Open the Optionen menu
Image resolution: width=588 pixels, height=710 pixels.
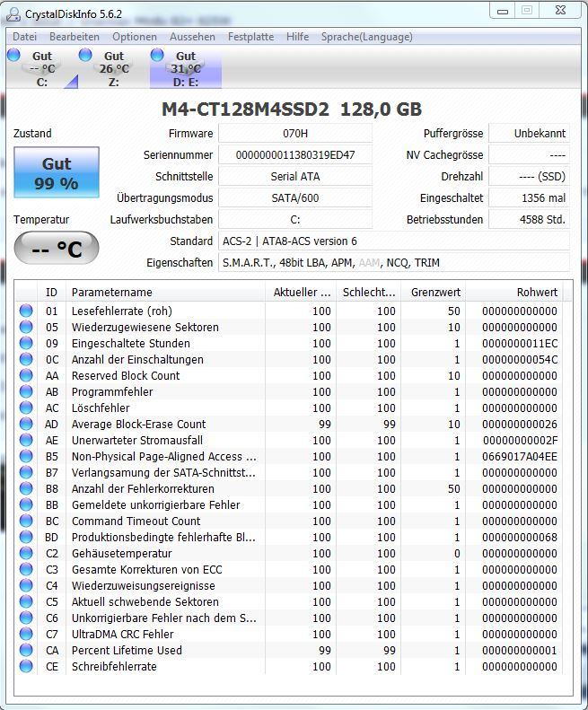point(135,37)
